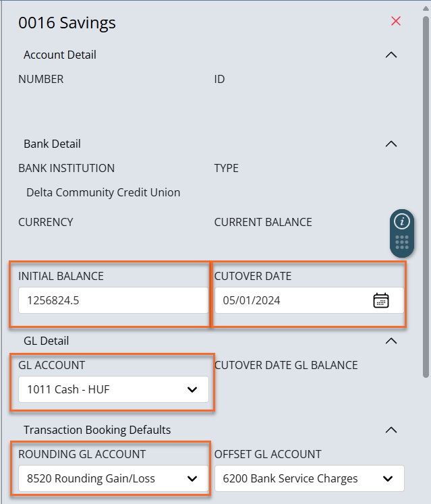The height and width of the screenshot is (504, 431).
Task: Click the vertical scrollbar thumb
Action: pyautogui.click(x=426, y=196)
